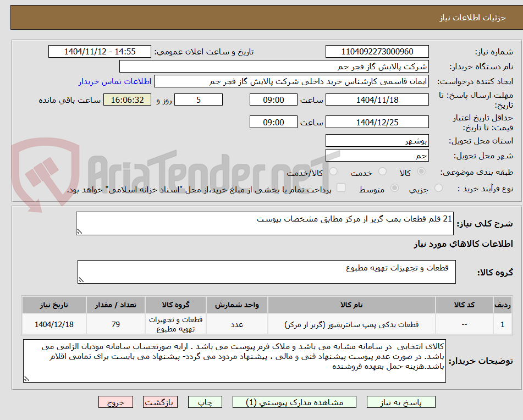Screen dimensions: 523x420
Task: Click the پاسخ به نیاز button
Action: coord(401,402)
